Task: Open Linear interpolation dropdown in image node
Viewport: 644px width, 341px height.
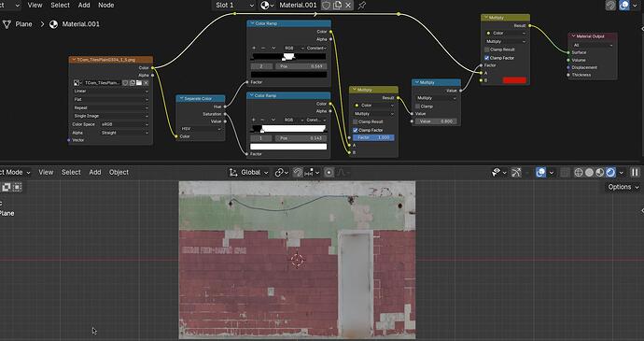Action: click(x=110, y=91)
